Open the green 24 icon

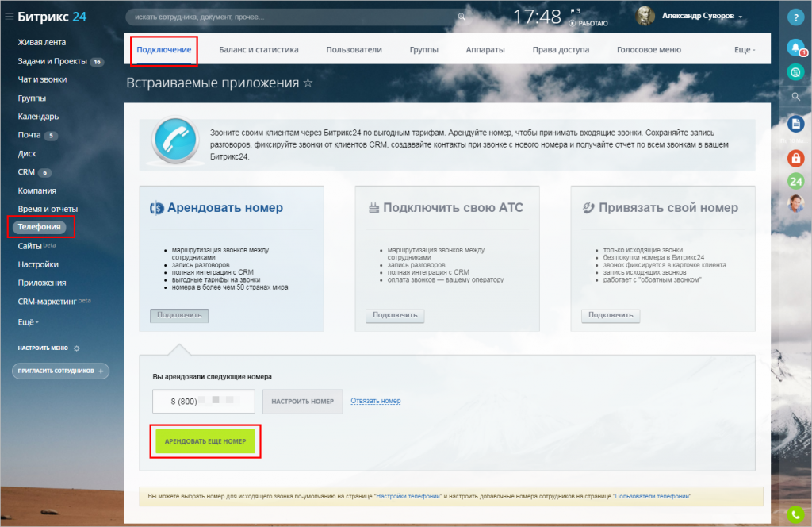pos(795,181)
